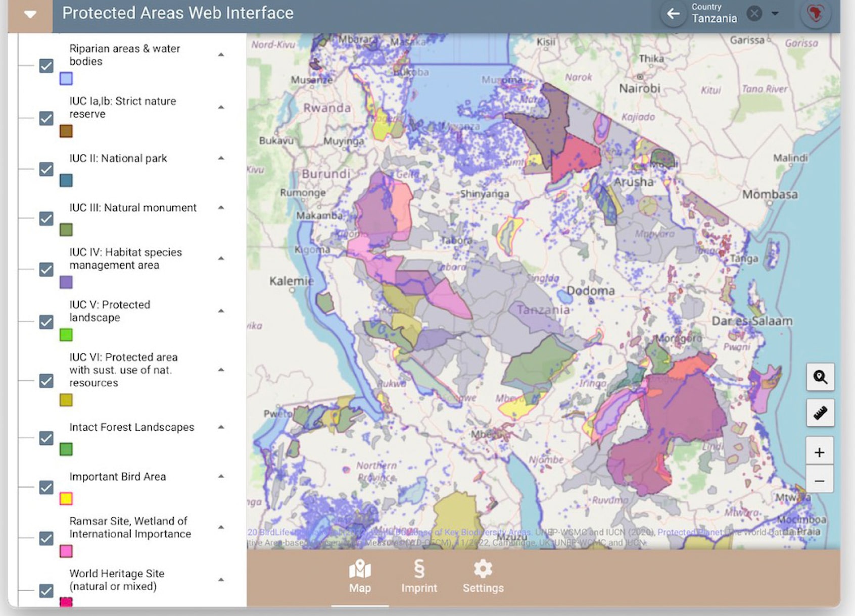855x616 pixels.
Task: Toggle World Heritage Site checkbox
Action: pyautogui.click(x=46, y=591)
